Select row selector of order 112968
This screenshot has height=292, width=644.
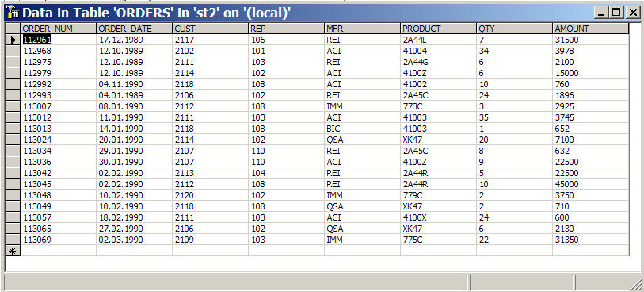pyautogui.click(x=13, y=51)
